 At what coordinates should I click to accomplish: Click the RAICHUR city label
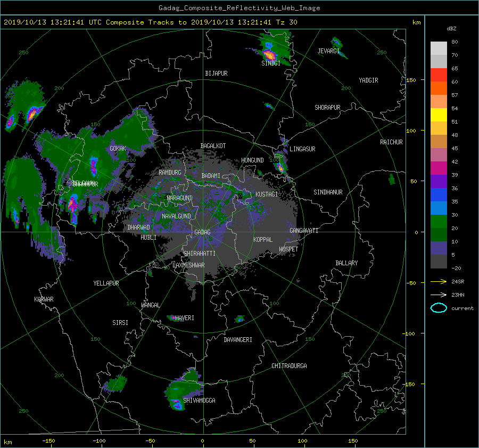391,142
